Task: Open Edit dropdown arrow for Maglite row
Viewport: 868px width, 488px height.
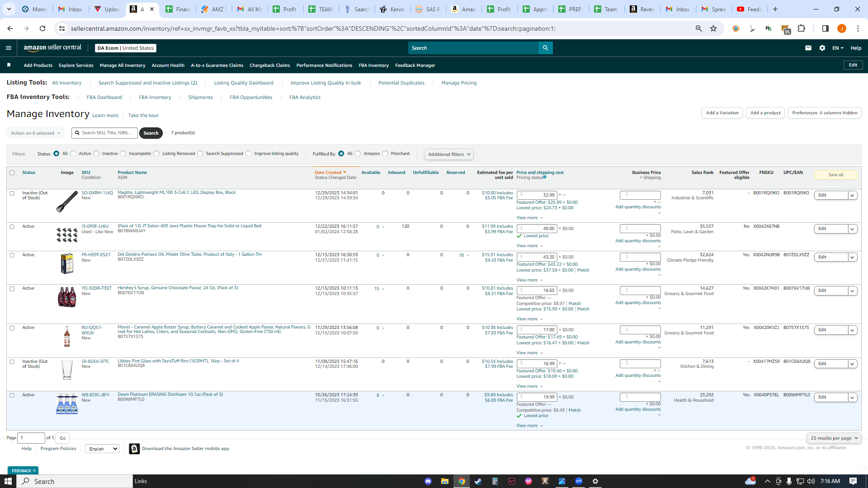Action: (852, 196)
